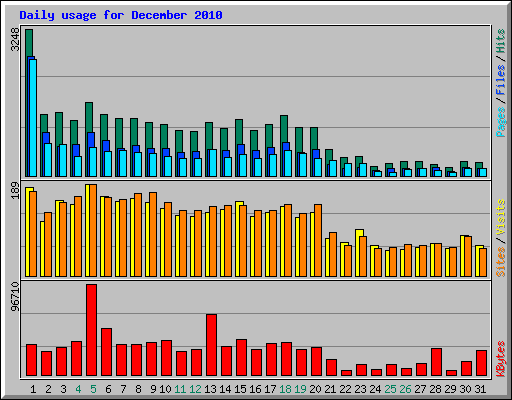Click the green Hits bar for day 5
This screenshot has width=512, height=400.
(89, 117)
